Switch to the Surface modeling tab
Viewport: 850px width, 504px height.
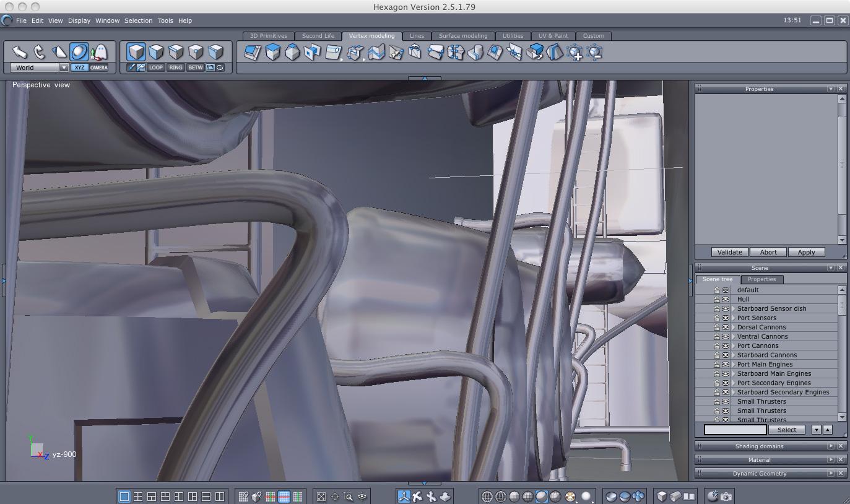click(463, 36)
